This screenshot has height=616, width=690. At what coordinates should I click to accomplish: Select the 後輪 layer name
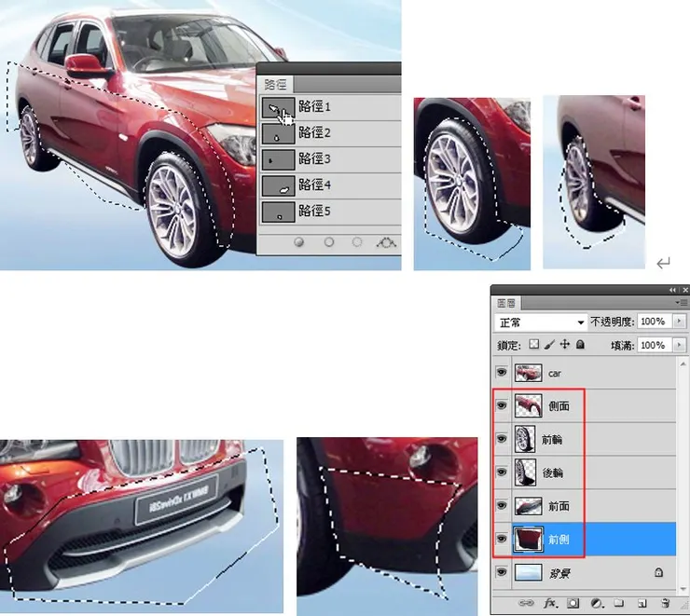(553, 472)
